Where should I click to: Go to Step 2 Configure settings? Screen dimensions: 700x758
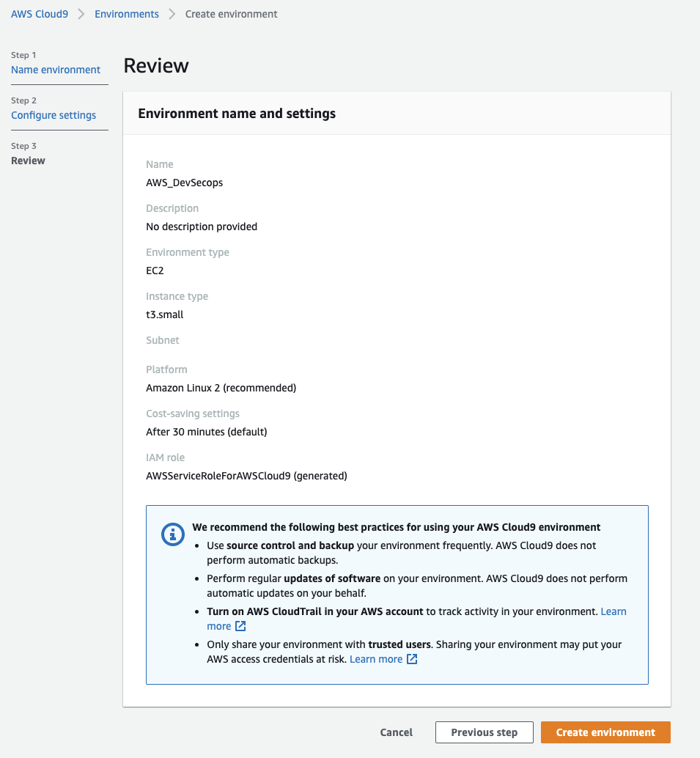click(x=54, y=115)
